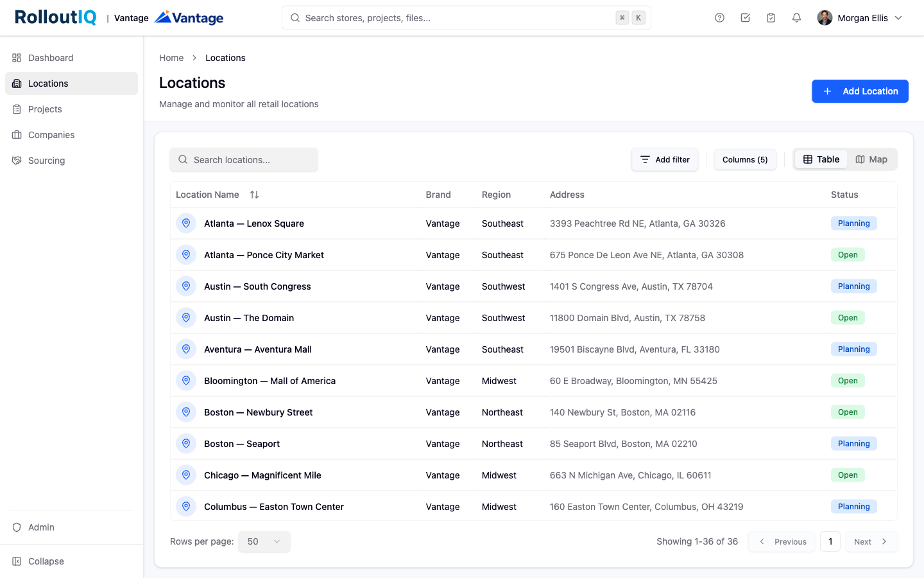Screen dimensions: 924x578
Task: Click the global search field
Action: click(466, 18)
